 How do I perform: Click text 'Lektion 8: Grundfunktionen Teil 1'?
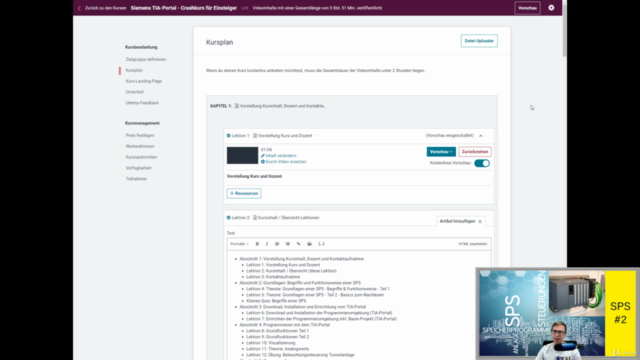(278, 331)
